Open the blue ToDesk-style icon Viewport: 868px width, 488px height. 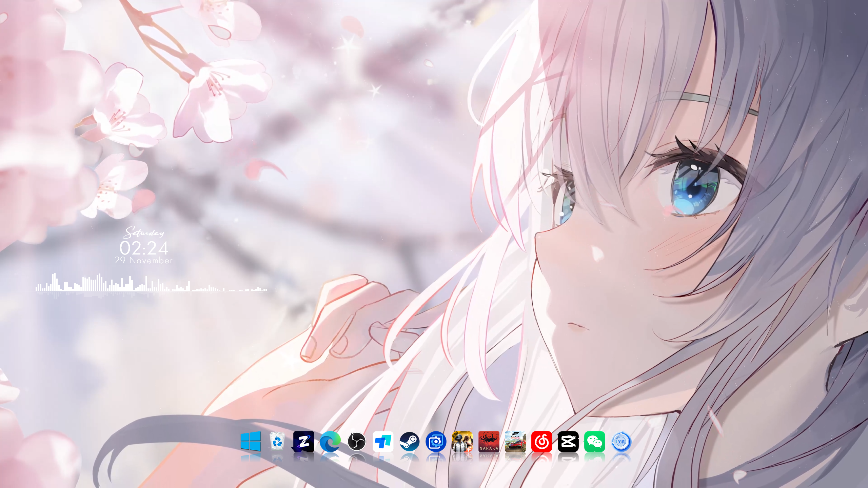(x=383, y=441)
